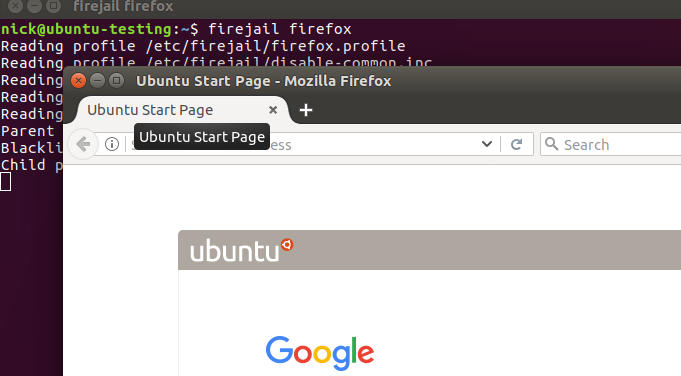
Task: Maximize the Firefox window
Action: click(116, 80)
